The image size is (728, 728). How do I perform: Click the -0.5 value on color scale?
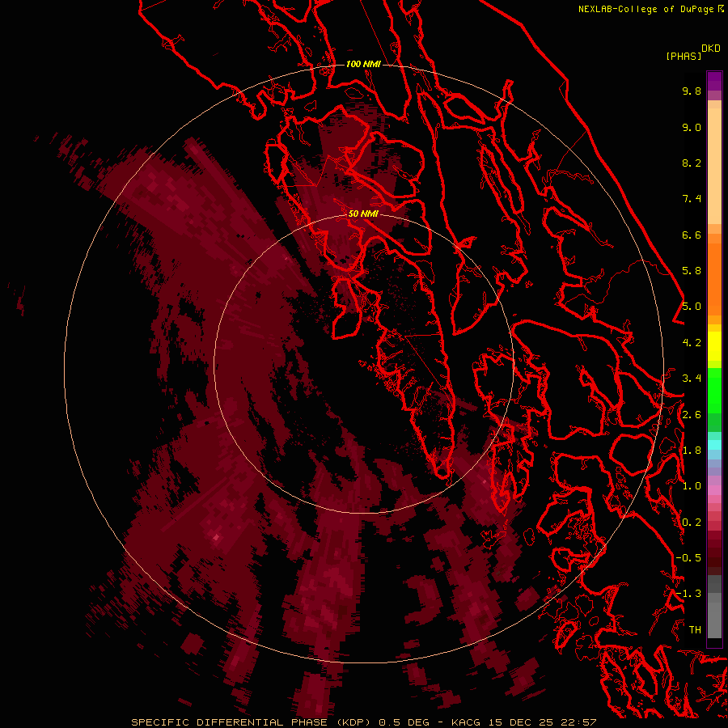688,558
